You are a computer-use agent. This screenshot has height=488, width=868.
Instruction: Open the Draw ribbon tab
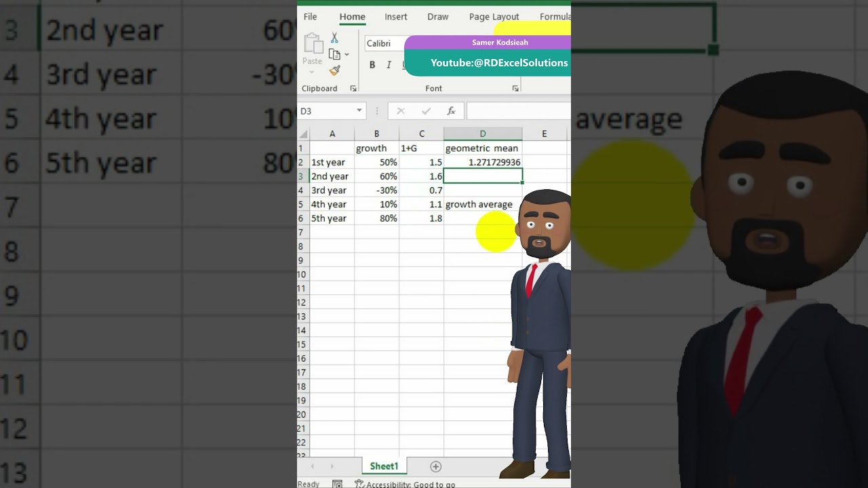click(438, 17)
